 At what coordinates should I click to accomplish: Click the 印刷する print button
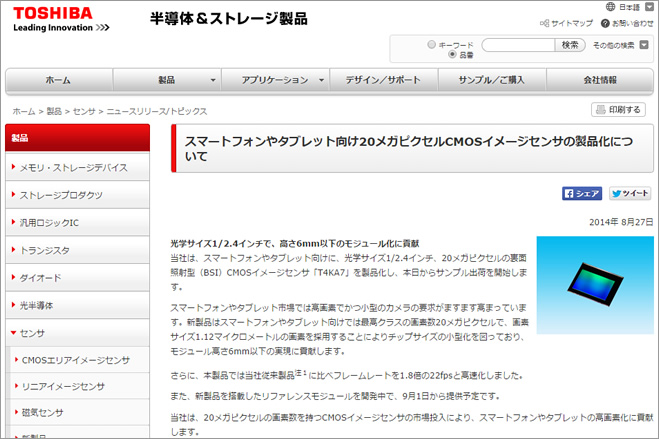[x=618, y=110]
